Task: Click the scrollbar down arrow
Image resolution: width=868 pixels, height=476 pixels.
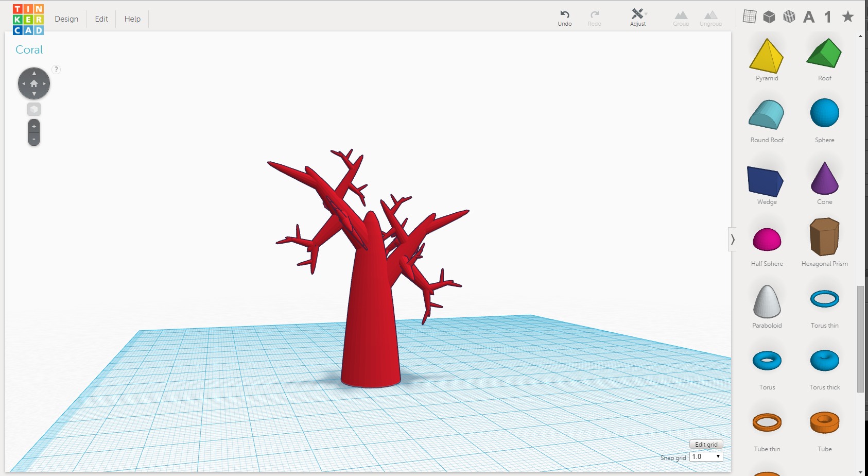Action: click(860, 471)
